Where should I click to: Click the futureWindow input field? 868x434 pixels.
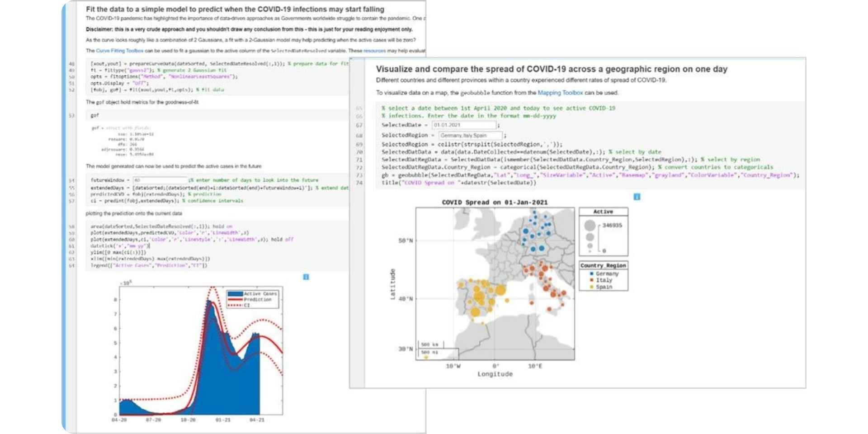(160, 180)
